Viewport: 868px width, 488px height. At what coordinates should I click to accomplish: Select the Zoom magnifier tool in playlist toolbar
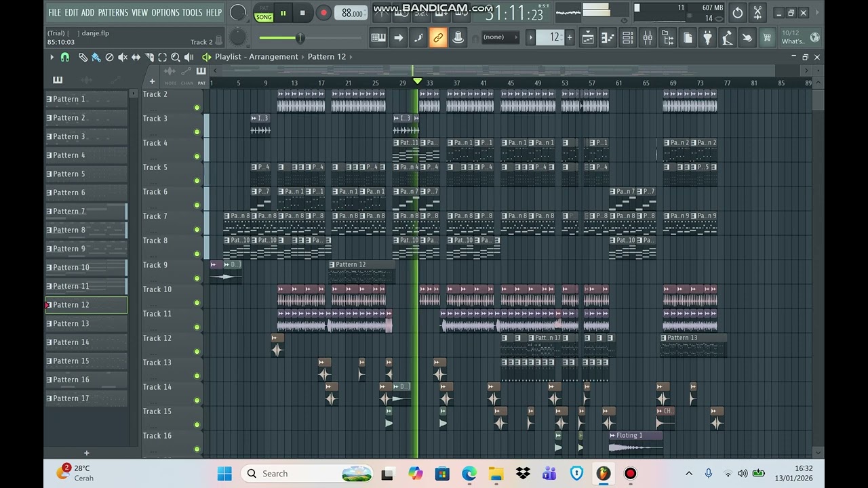click(x=176, y=58)
